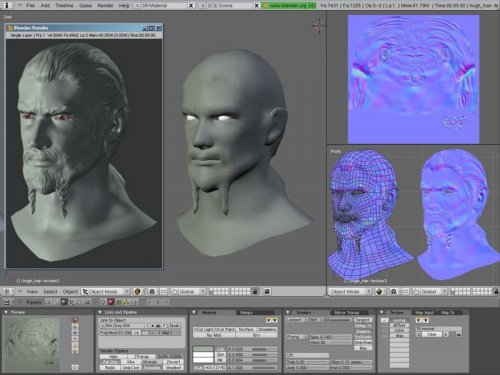Delete the SR:Material screen with X

pos(191,6)
